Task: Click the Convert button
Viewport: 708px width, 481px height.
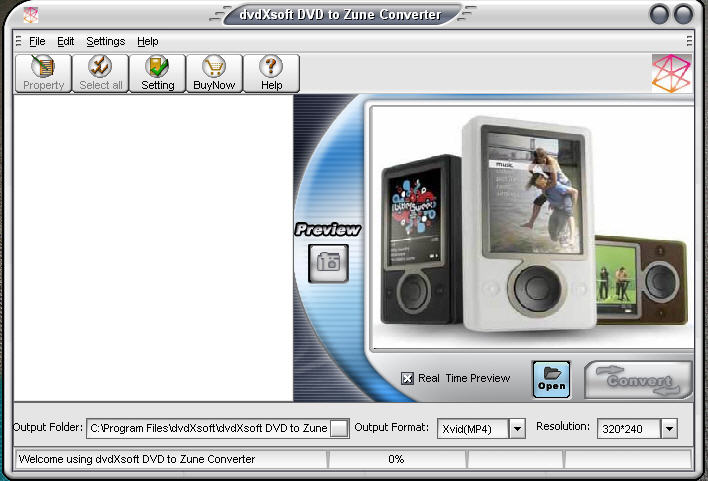Action: tap(638, 379)
